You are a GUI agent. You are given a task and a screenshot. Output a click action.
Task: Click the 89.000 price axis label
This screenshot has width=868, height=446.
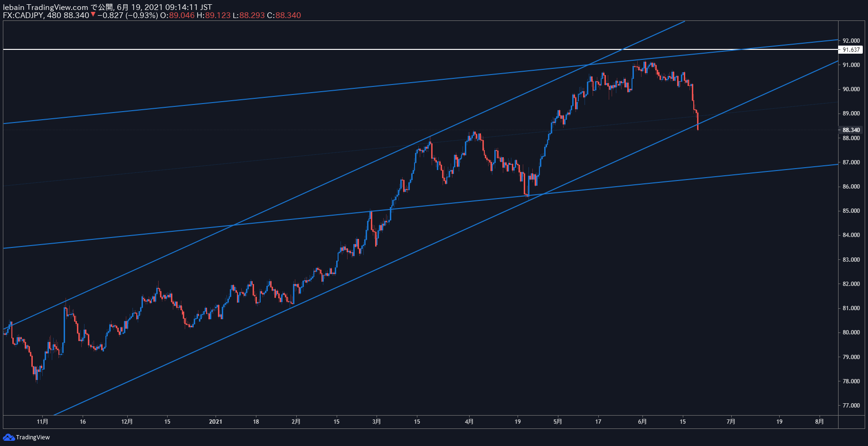pos(851,114)
